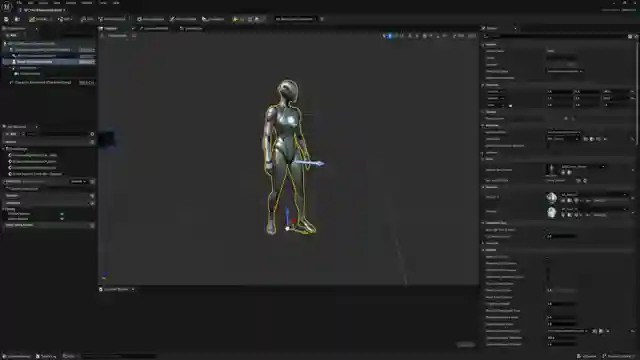Click the My Blueprint search field

point(57,134)
